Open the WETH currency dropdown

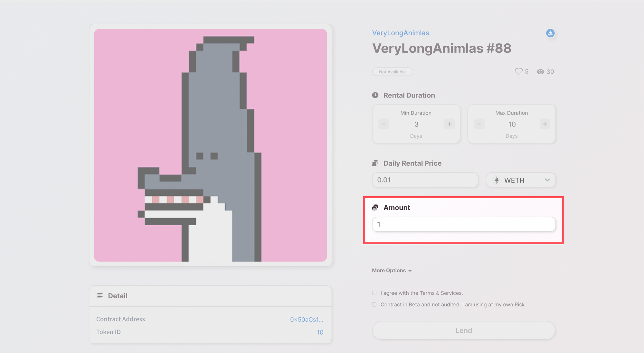pyautogui.click(x=521, y=180)
